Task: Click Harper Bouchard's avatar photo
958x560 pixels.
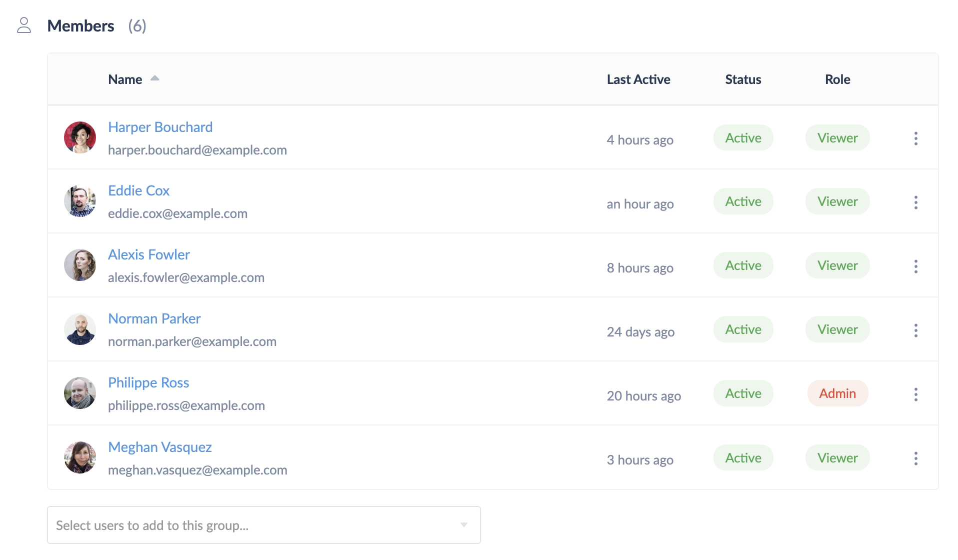Action: point(80,137)
